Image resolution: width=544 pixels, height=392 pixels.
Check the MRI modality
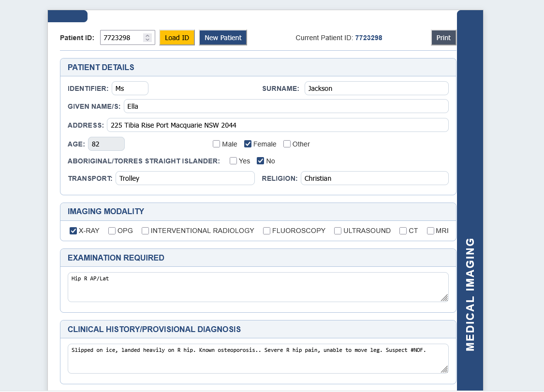coord(430,231)
